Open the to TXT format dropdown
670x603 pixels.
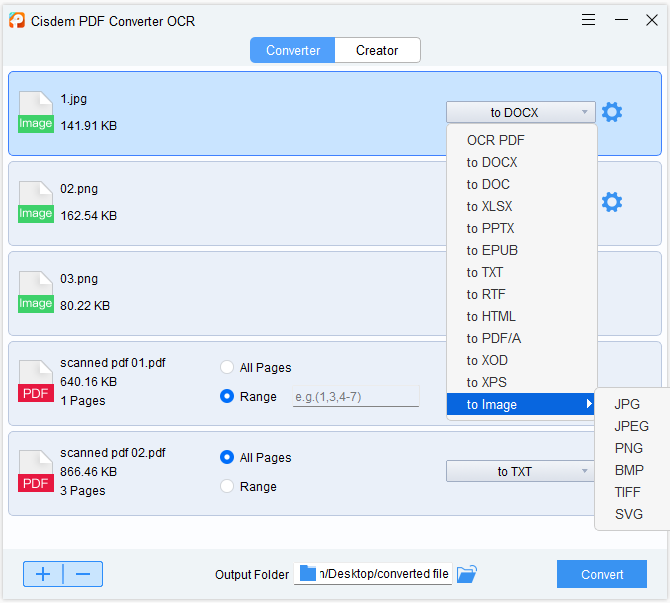521,471
